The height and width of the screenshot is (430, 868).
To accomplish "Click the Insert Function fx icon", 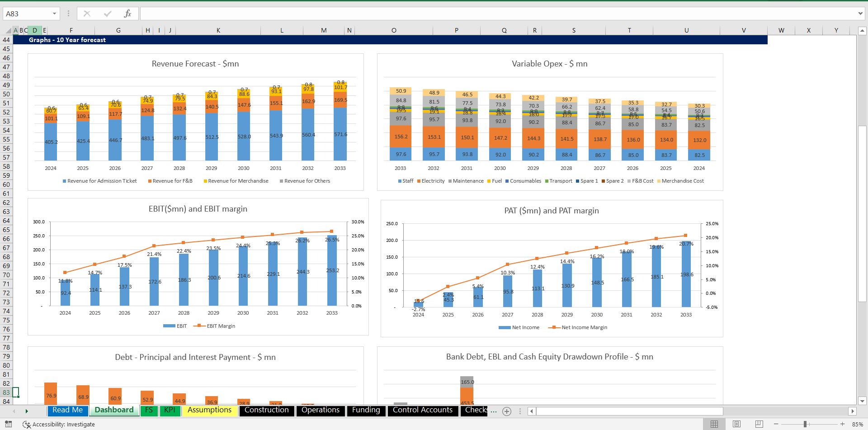I will click(127, 14).
